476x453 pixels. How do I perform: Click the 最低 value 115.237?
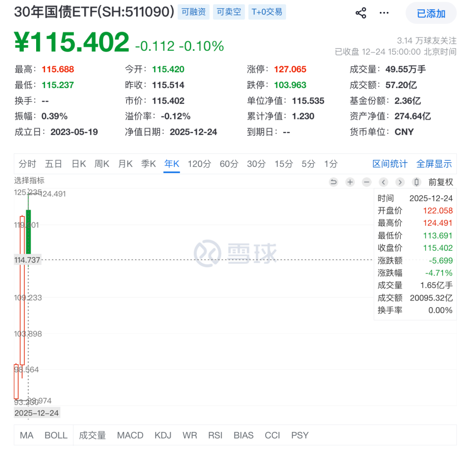58,85
